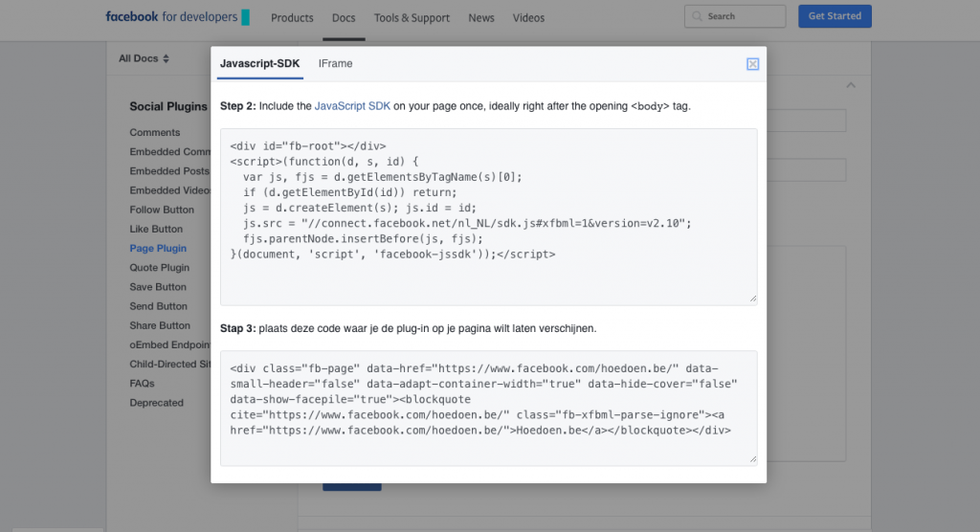The image size is (980, 532).
Task: Open the Videos page
Action: (x=528, y=18)
